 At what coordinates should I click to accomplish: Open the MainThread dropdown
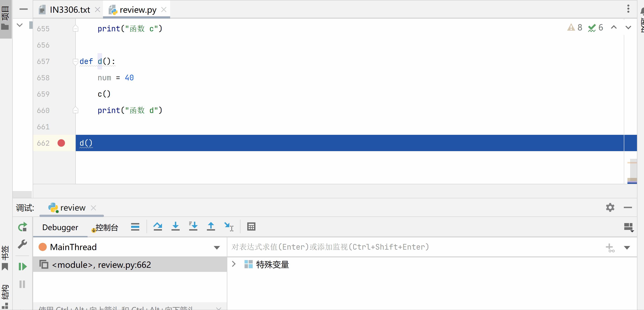tap(217, 247)
